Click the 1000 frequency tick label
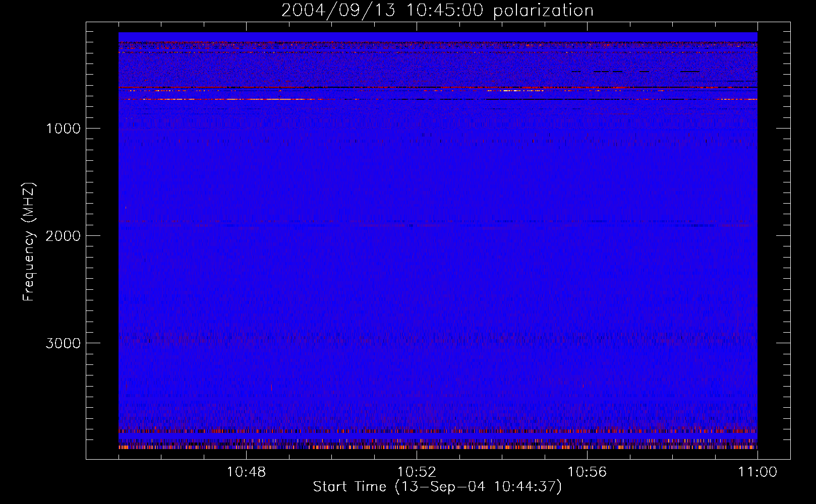The height and width of the screenshot is (504, 816). 63,129
